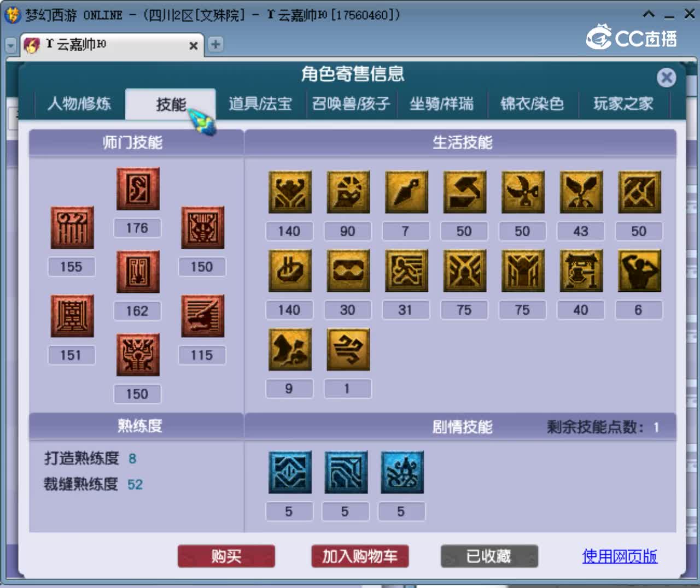The height and width of the screenshot is (588, 700).
Task: Click level value 176 under sect skill
Action: click(137, 228)
